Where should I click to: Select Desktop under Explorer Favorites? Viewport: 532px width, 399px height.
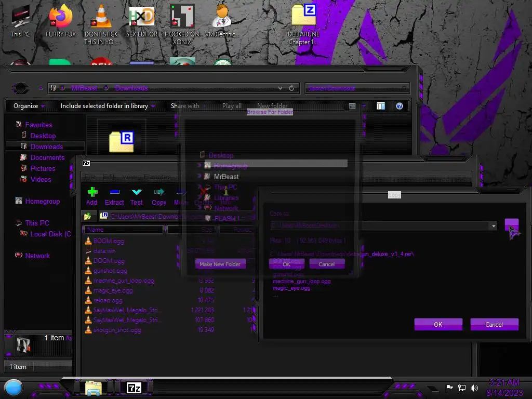pos(43,136)
